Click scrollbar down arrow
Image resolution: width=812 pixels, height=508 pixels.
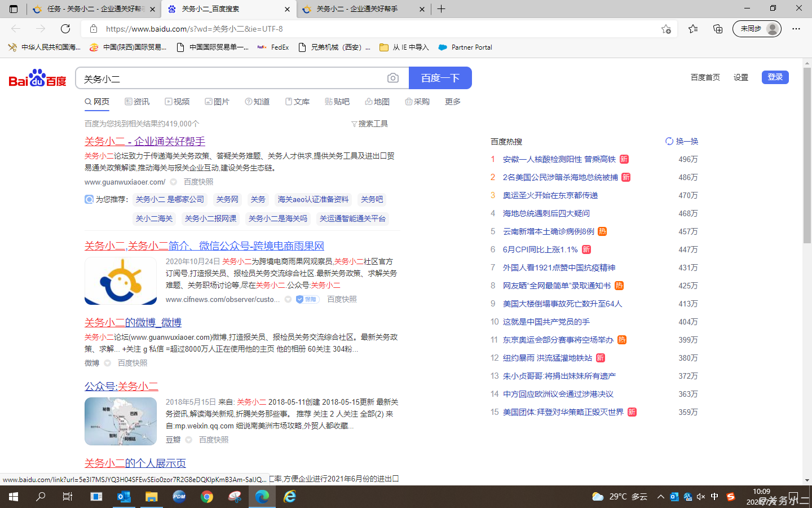pos(807,480)
